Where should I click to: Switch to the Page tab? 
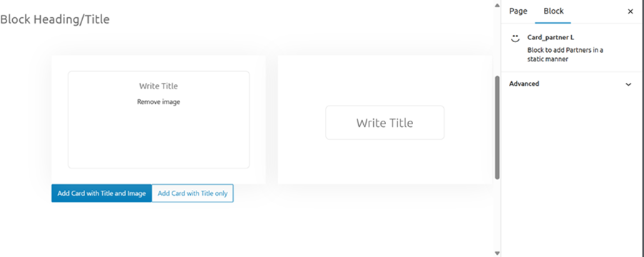518,11
